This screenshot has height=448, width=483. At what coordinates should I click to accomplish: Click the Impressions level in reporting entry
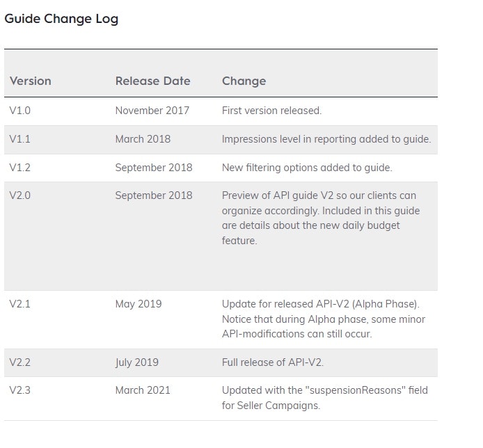click(326, 139)
